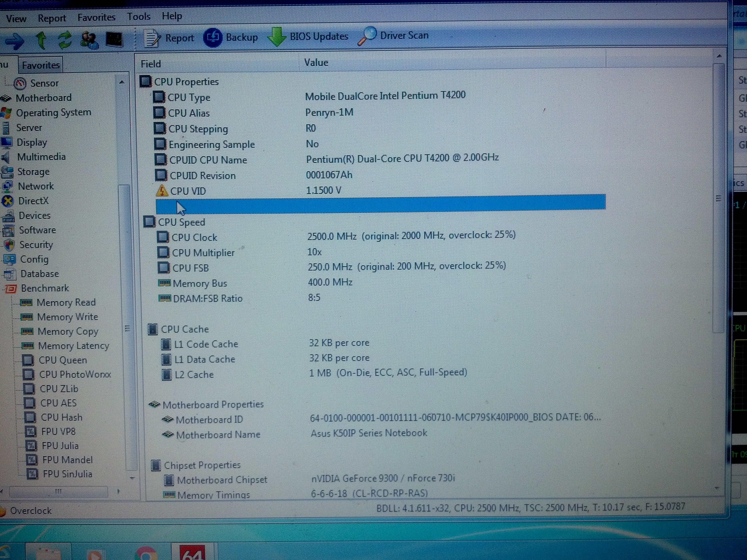Click the main panel scroll-up arrow
This screenshot has height=560, width=747.
pyautogui.click(x=719, y=56)
